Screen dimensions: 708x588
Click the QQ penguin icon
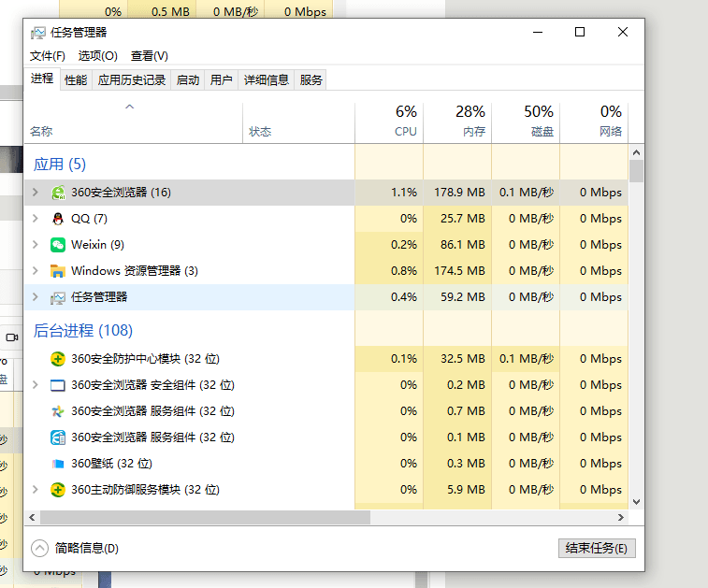pyautogui.click(x=58, y=219)
